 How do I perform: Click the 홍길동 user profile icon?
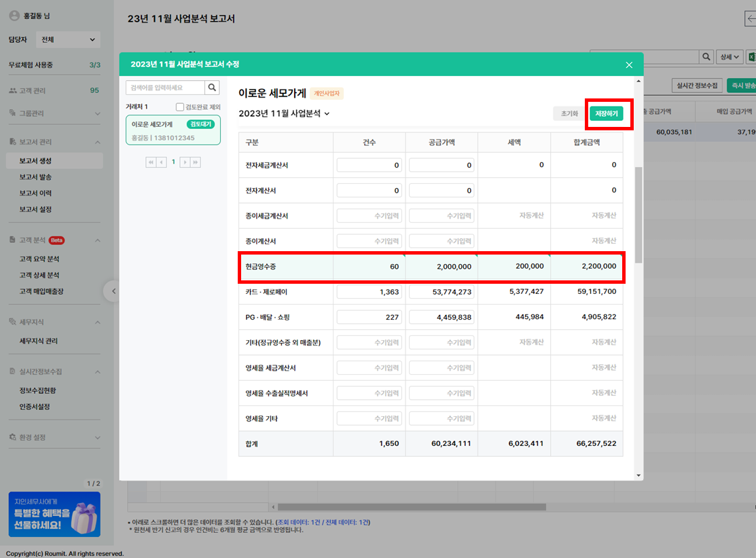[14, 15]
